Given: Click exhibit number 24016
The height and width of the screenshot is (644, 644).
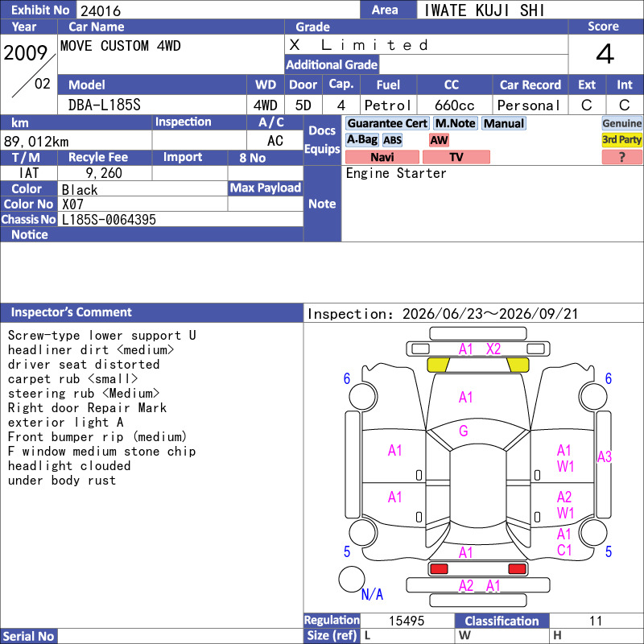Looking at the screenshot, I should click(101, 10).
